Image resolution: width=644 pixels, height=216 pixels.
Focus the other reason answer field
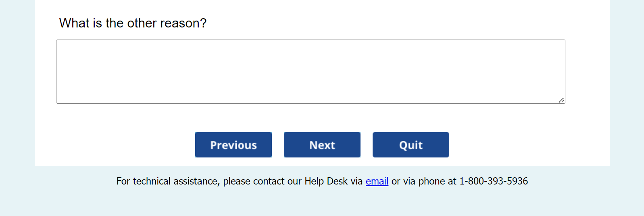[311, 71]
